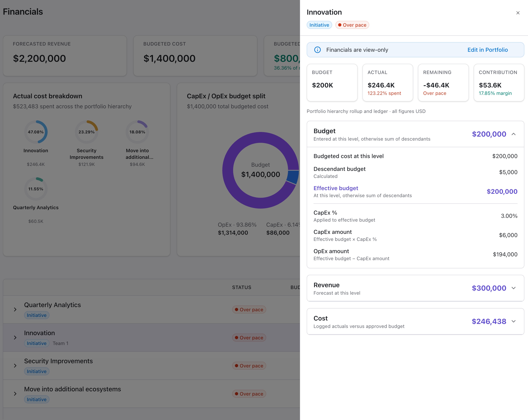Viewport: 528px width, 420px height.
Task: Click Over pace status for Quarterly Analytics
Action: [x=249, y=309]
